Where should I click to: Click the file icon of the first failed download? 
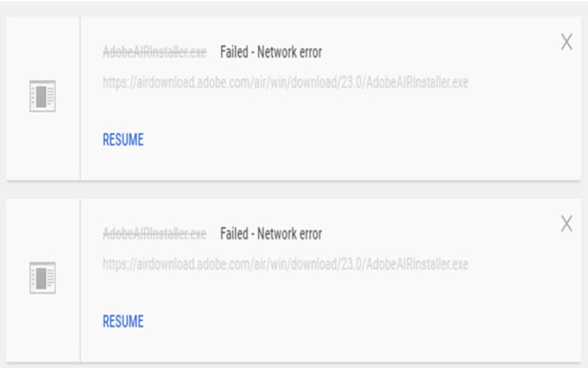point(43,96)
